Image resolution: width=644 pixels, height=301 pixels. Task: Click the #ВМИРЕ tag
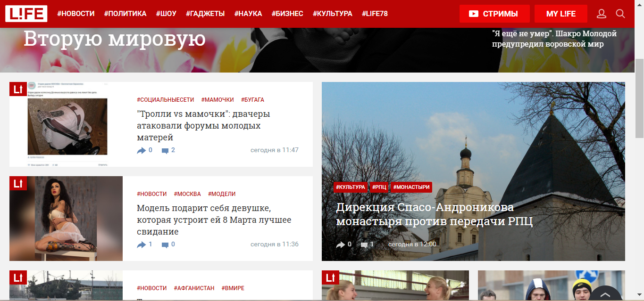pos(233,288)
